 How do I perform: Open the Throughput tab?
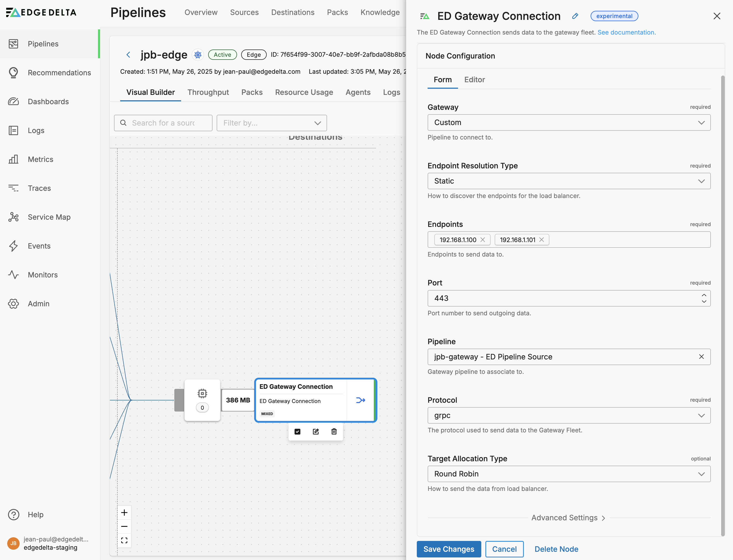(x=208, y=92)
